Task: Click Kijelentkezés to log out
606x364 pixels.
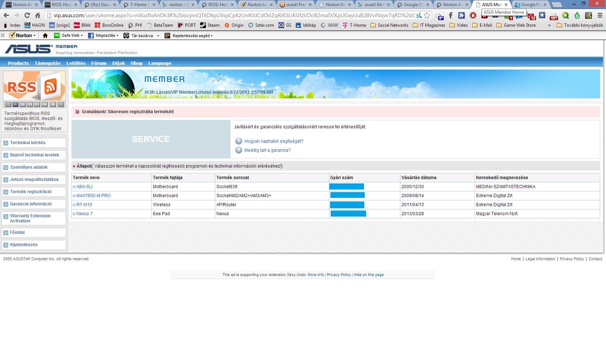Action: tap(34, 245)
